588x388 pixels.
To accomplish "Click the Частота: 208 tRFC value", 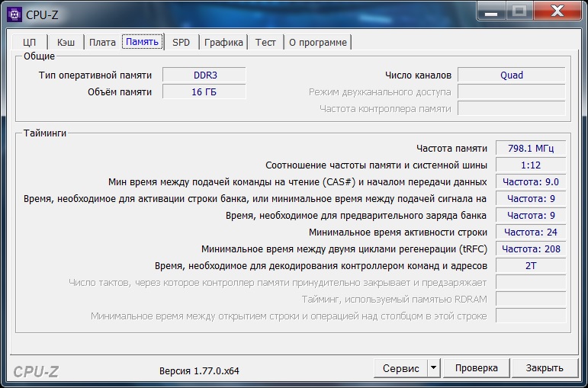I will tap(531, 249).
